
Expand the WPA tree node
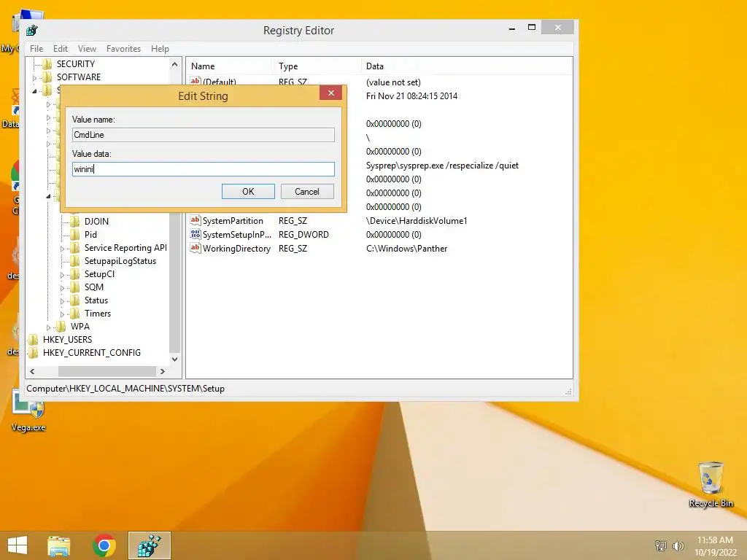[x=48, y=327]
